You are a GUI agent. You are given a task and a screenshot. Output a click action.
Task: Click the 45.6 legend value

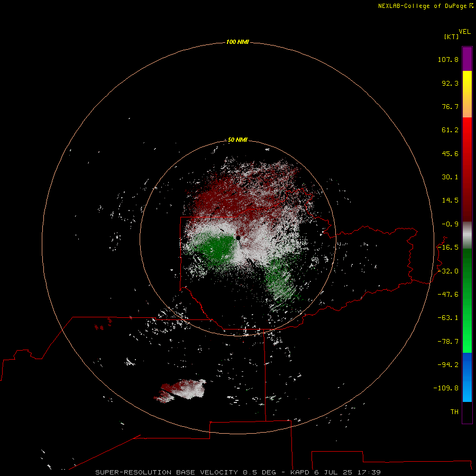coord(450,153)
